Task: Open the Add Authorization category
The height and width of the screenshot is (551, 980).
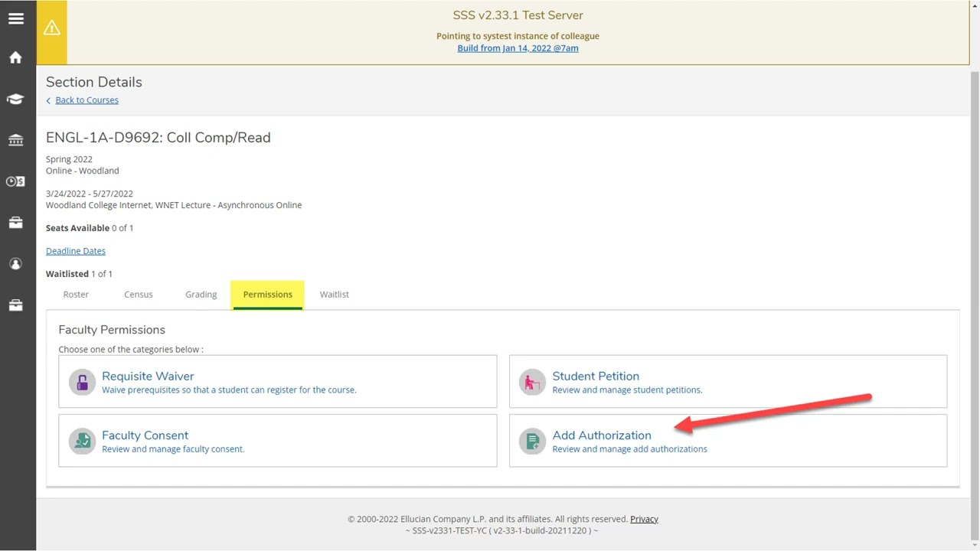Action: click(602, 435)
